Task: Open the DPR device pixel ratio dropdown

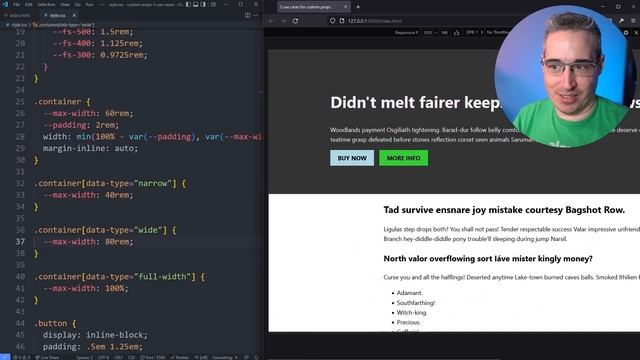Action: pos(474,33)
